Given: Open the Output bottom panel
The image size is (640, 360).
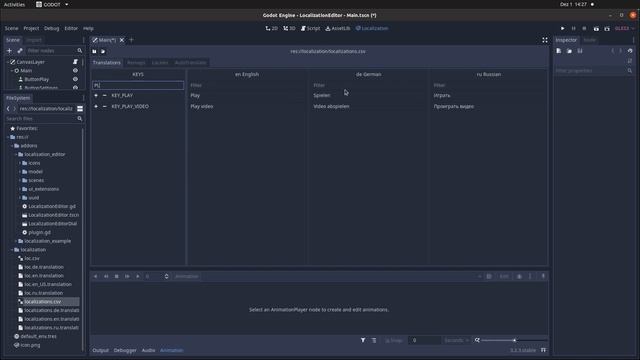Looking at the screenshot, I should [x=100, y=350].
